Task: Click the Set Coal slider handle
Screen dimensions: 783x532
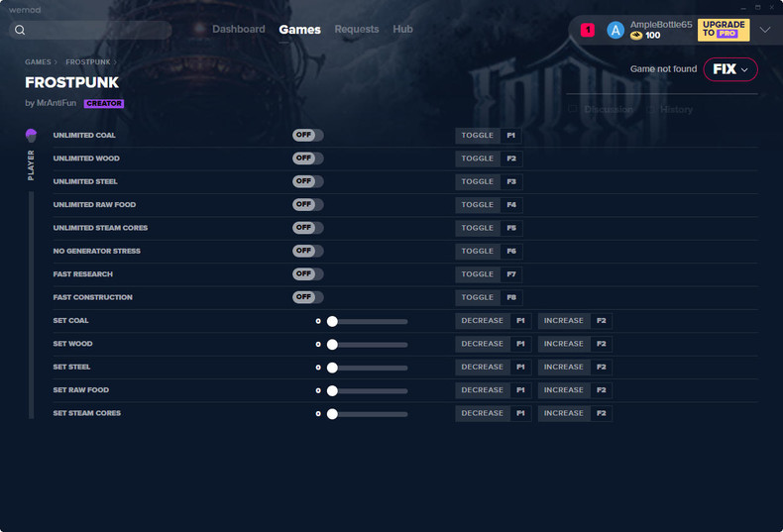Action: click(x=332, y=321)
